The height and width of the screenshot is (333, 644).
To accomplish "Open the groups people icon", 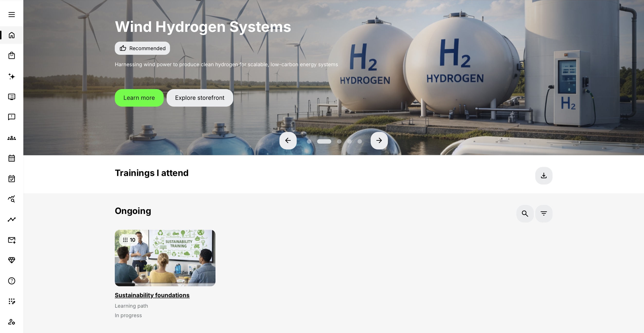I will [11, 138].
